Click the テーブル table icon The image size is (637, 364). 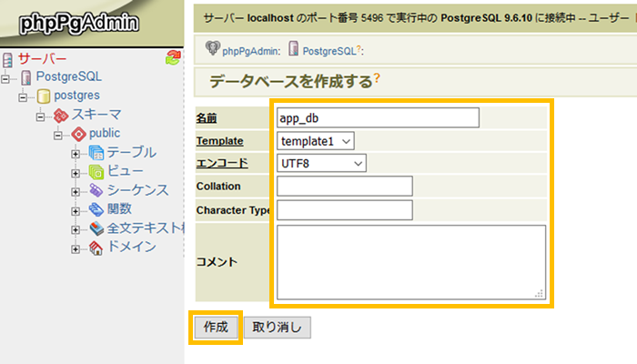pyautogui.click(x=96, y=153)
